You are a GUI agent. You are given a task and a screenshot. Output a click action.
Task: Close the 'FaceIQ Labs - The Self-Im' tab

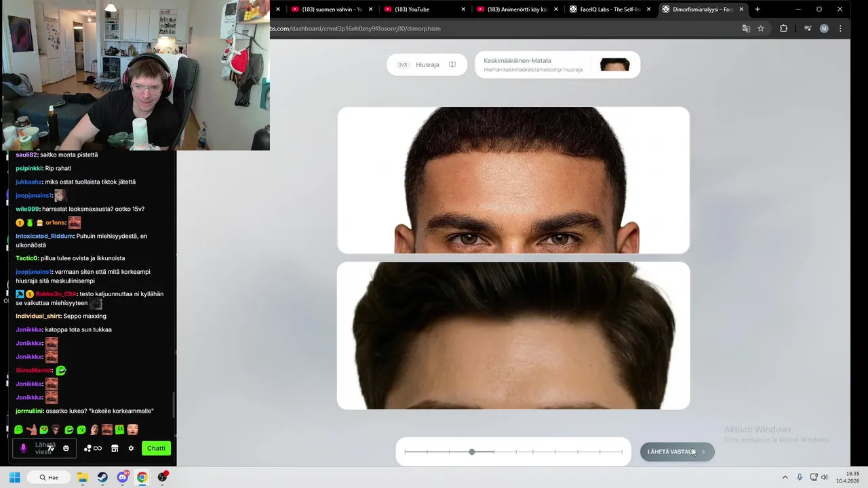pos(649,9)
